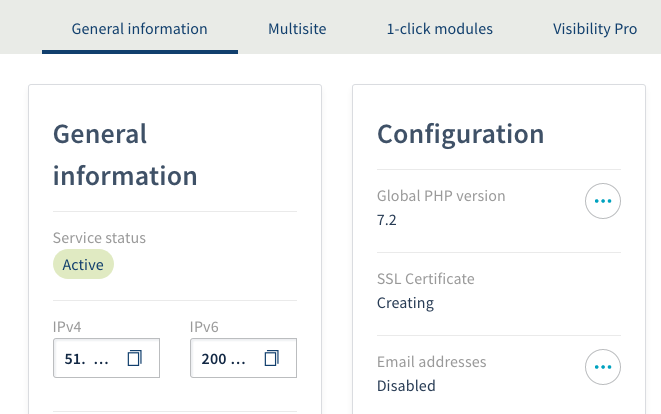The height and width of the screenshot is (414, 661).
Task: Click the SSL Certificate Creating status
Action: tap(405, 302)
